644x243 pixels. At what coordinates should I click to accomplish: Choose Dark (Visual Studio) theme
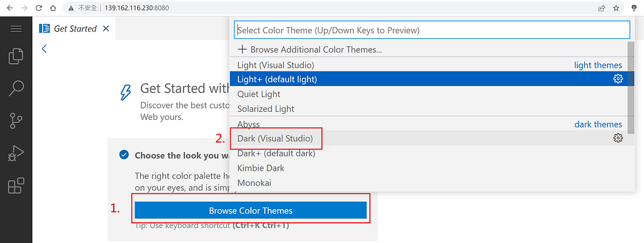click(275, 139)
